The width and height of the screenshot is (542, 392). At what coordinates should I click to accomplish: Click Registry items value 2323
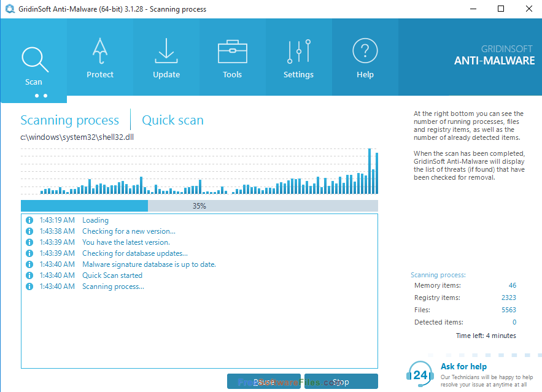click(x=508, y=298)
